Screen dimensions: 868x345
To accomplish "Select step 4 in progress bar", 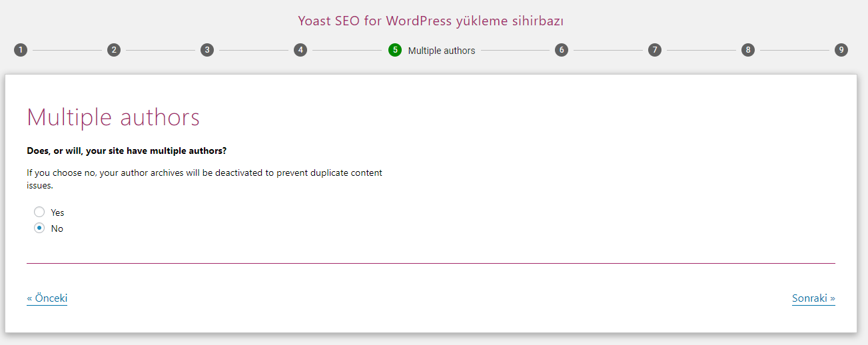I will point(300,50).
